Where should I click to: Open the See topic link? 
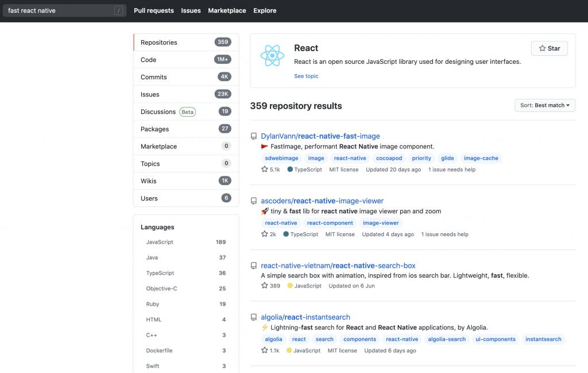(306, 76)
